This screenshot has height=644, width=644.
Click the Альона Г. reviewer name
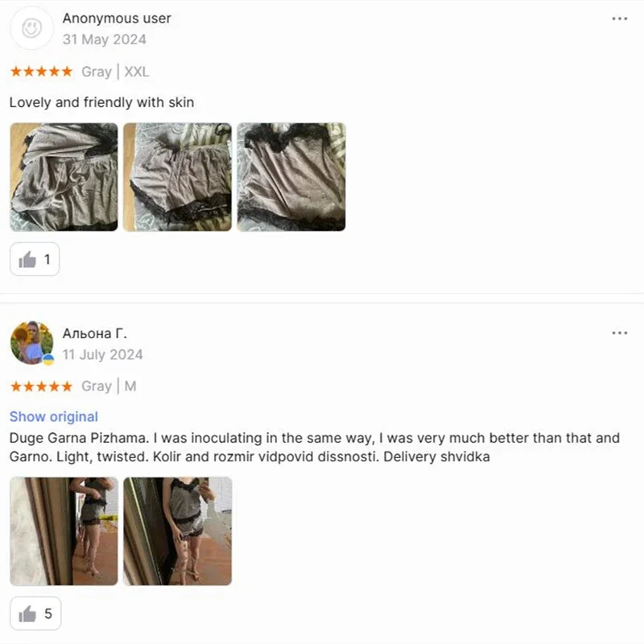[x=94, y=333]
